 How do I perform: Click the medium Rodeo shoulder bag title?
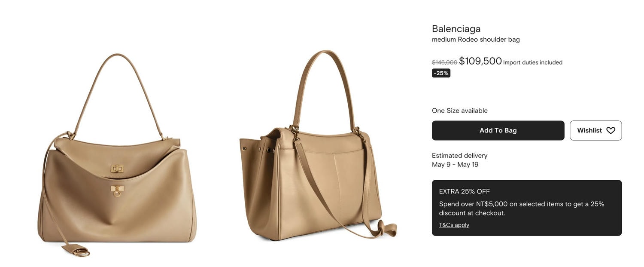tap(476, 40)
